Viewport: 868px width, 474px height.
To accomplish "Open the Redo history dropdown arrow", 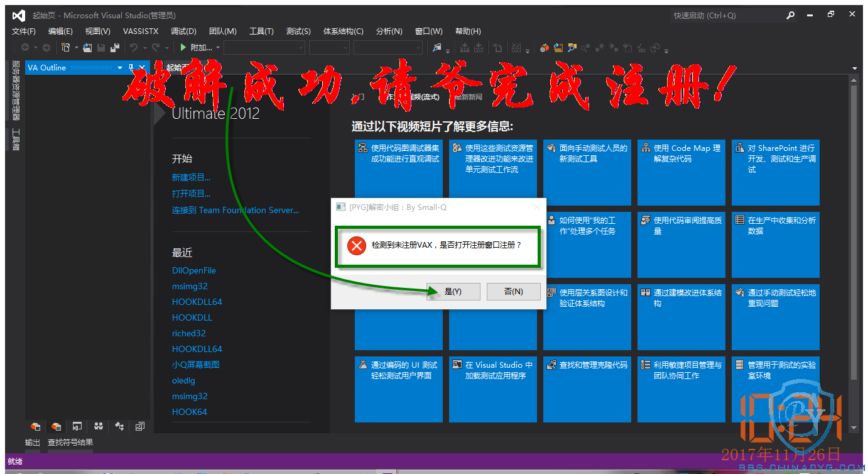I will [166, 48].
